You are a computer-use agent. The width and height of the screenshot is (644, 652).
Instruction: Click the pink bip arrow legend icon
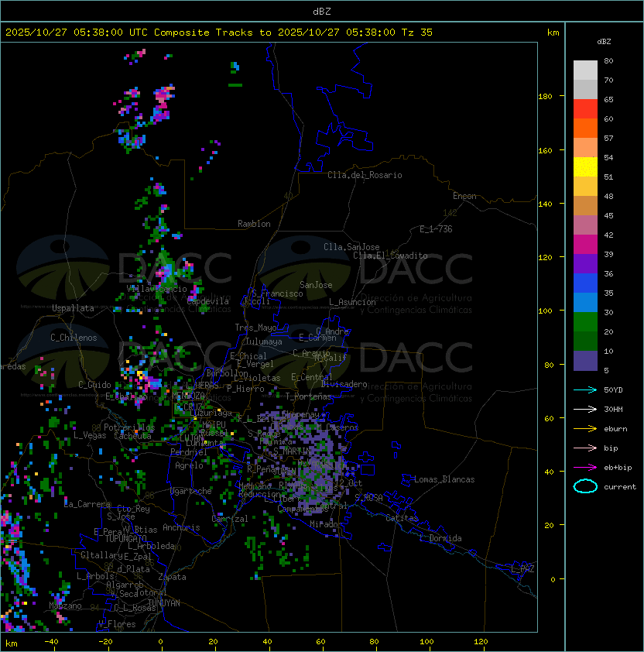[x=585, y=448]
